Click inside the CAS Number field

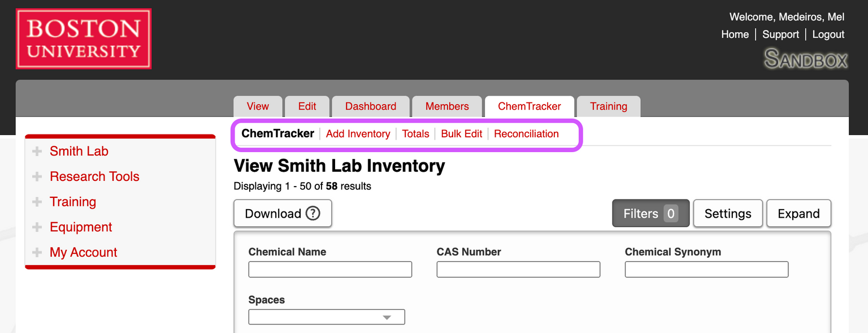[x=518, y=269]
